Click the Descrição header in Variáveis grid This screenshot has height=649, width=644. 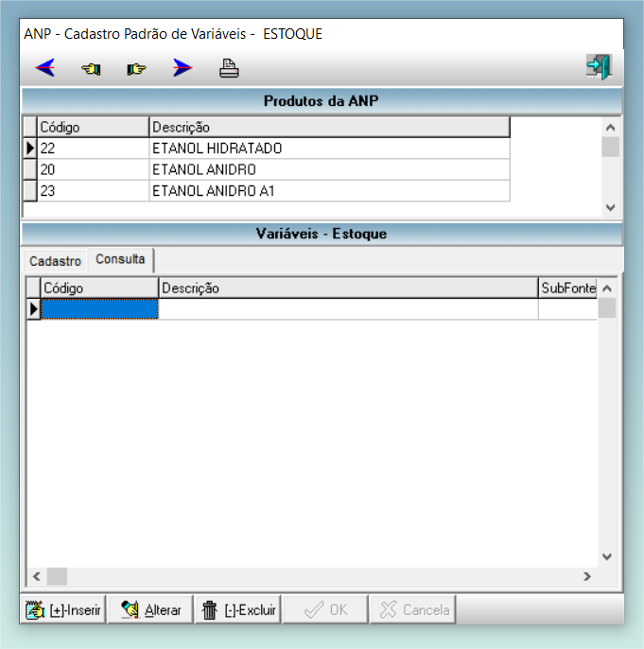(x=348, y=288)
